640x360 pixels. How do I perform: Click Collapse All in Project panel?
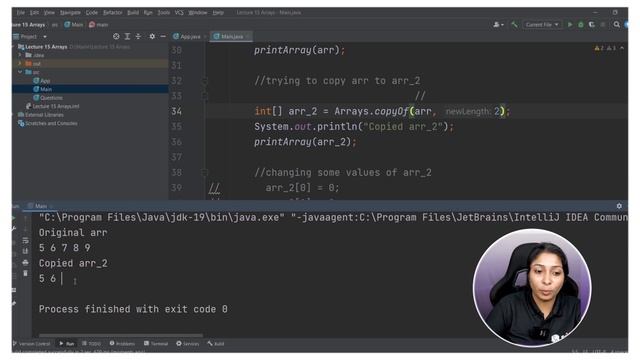138,37
